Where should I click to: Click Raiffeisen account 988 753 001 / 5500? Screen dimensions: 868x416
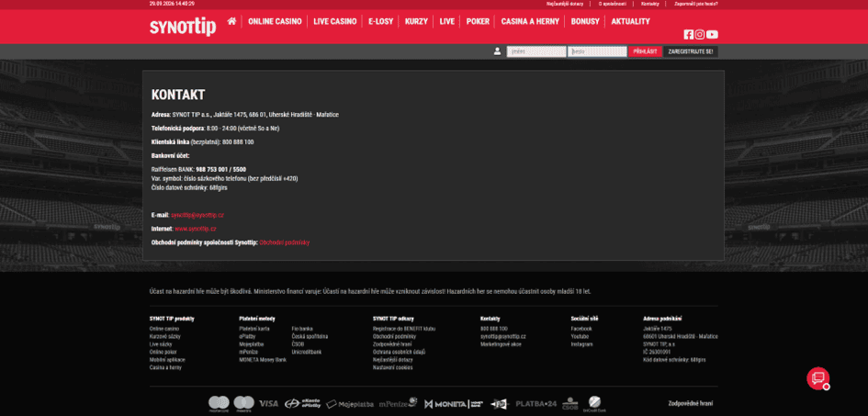tap(220, 169)
